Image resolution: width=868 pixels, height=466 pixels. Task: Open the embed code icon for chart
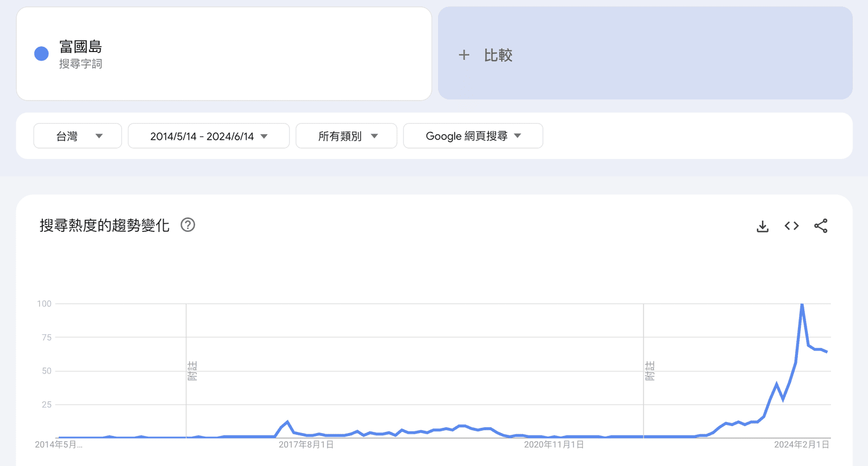pyautogui.click(x=792, y=226)
